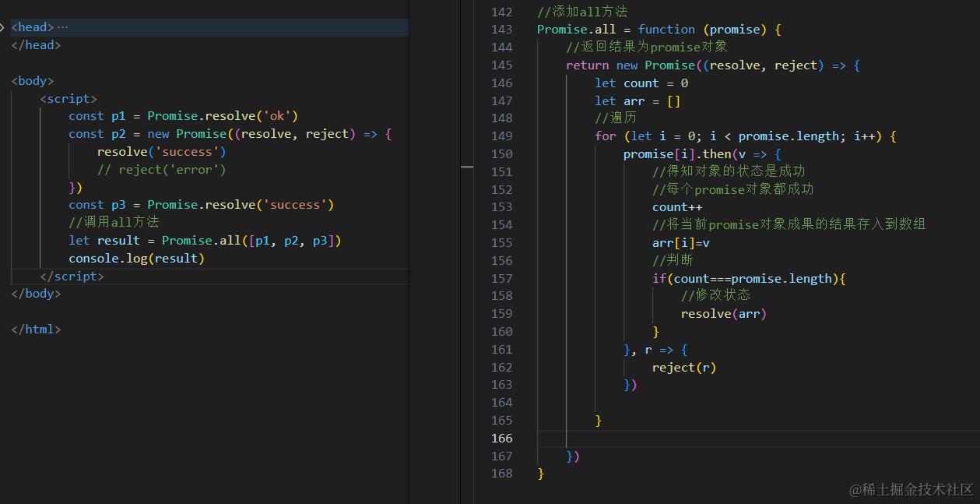Image resolution: width=980 pixels, height=504 pixels.
Task: Click the 'reject(r)' call on line 162
Action: tap(684, 368)
